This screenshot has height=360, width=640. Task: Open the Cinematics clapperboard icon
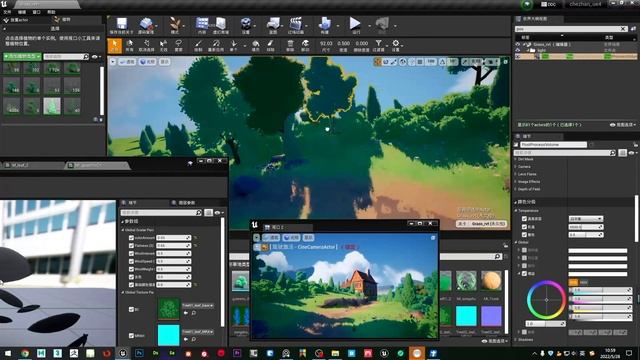(x=296, y=24)
